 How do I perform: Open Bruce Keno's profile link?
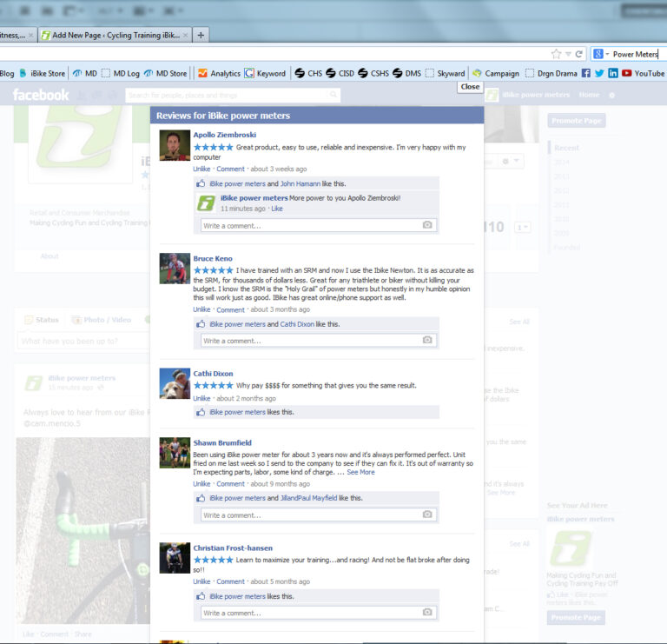coord(213,259)
